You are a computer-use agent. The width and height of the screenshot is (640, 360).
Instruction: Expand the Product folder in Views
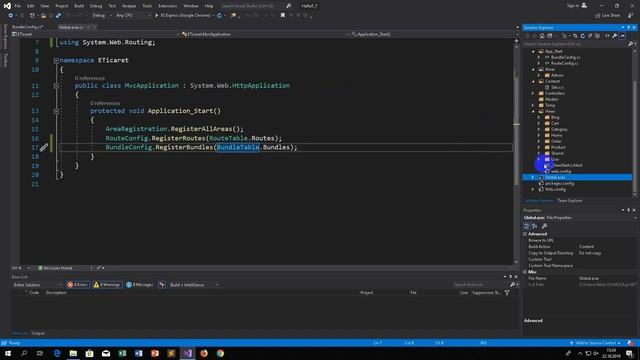click(x=539, y=147)
